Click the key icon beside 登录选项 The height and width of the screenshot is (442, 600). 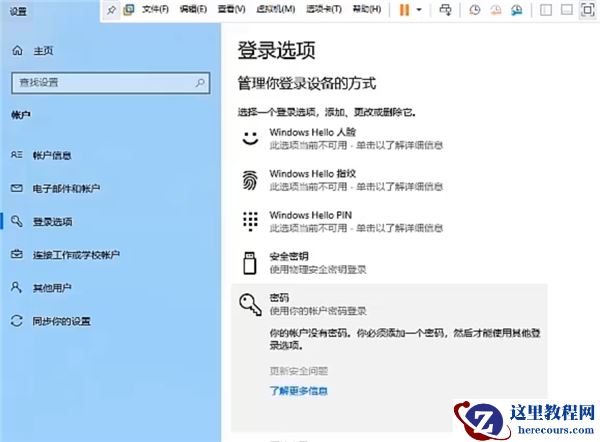coord(17,221)
